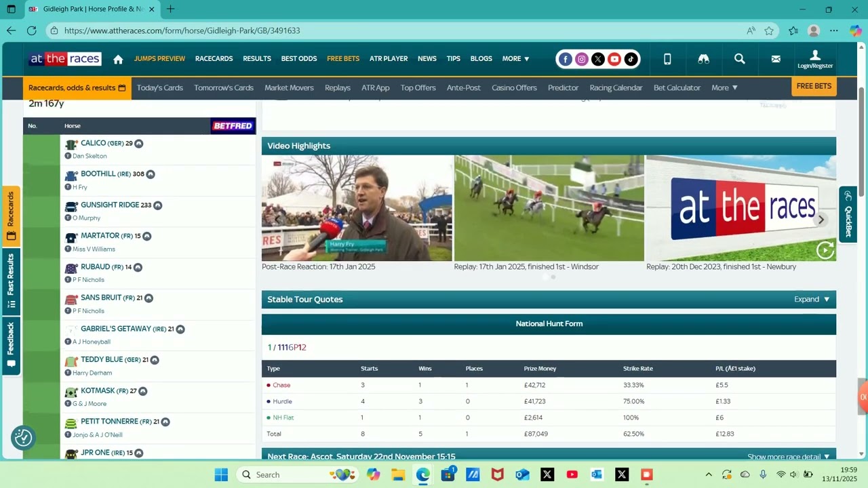Viewport: 868px width, 488px height.
Task: Click the tracker icon beside Boothill
Action: pos(151,174)
